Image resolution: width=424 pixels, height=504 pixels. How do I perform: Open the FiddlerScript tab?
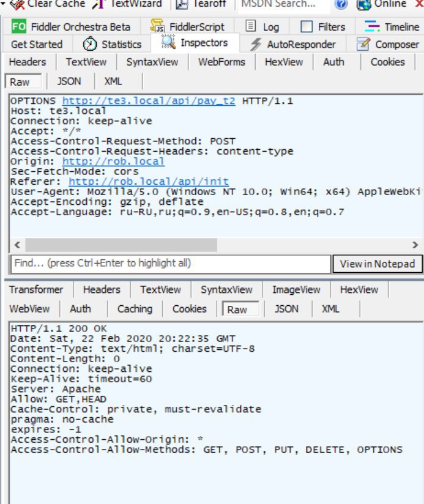[187, 27]
